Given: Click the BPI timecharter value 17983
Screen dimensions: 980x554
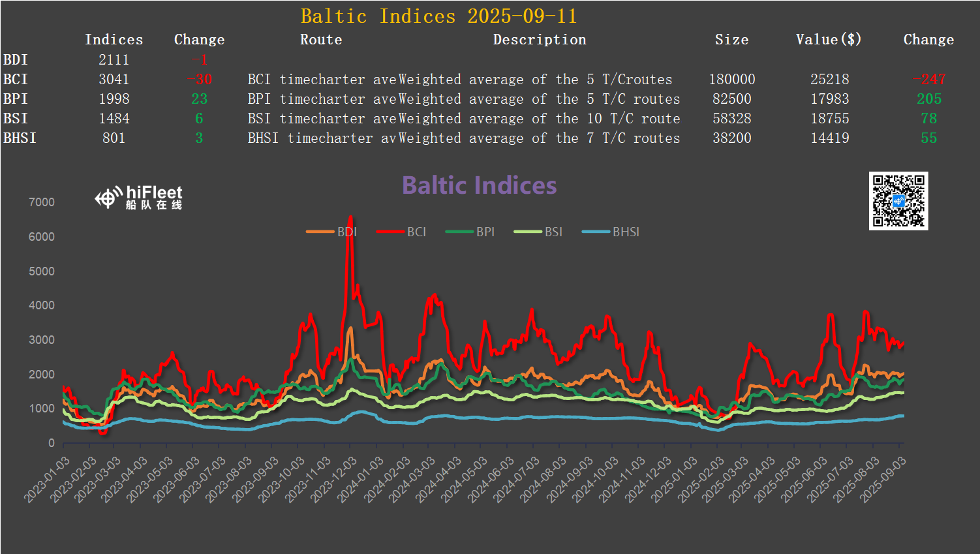Looking at the screenshot, I should click(x=829, y=99).
